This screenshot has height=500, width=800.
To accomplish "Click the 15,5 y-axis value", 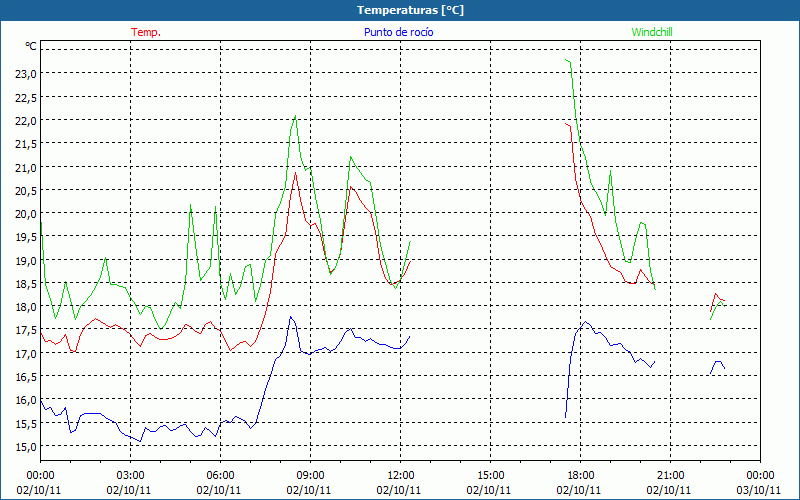I will pyautogui.click(x=26, y=424).
